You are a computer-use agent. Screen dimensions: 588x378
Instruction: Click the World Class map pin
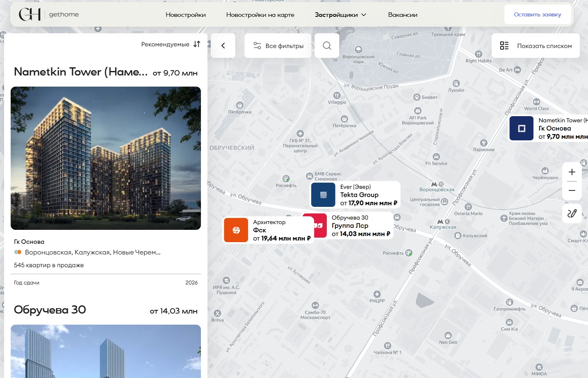[x=536, y=102]
